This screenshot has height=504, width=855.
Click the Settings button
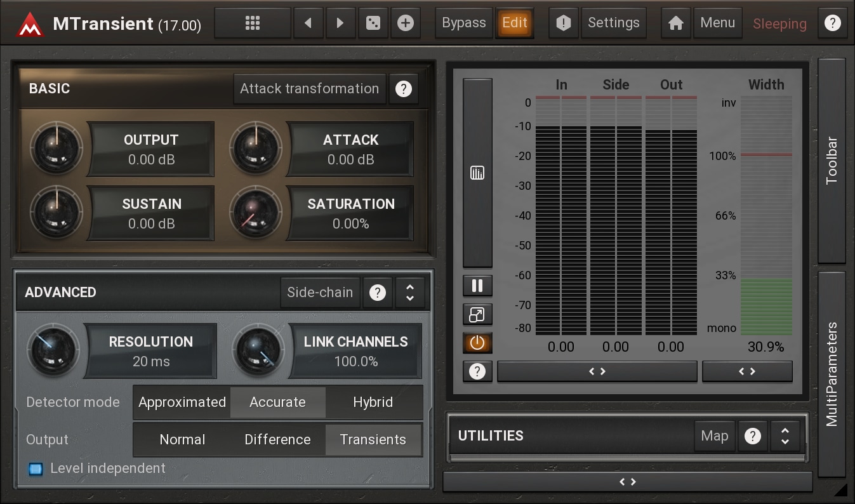click(x=613, y=23)
